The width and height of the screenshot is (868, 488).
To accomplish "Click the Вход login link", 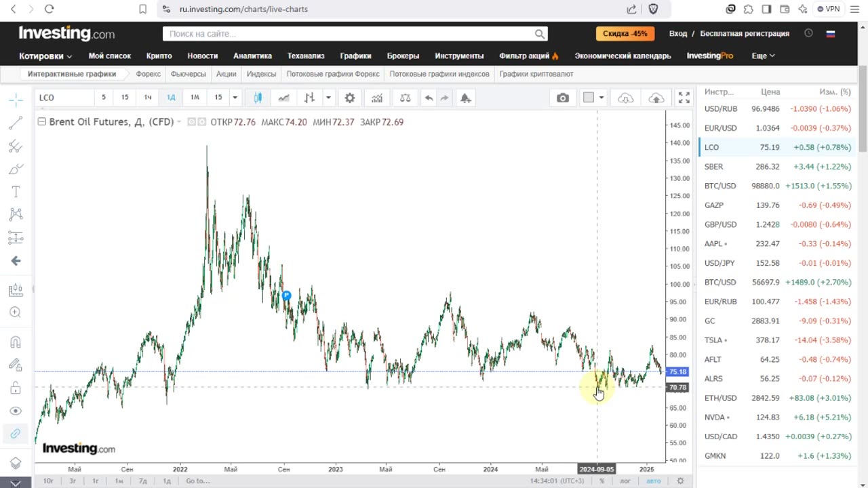I will pyautogui.click(x=678, y=33).
